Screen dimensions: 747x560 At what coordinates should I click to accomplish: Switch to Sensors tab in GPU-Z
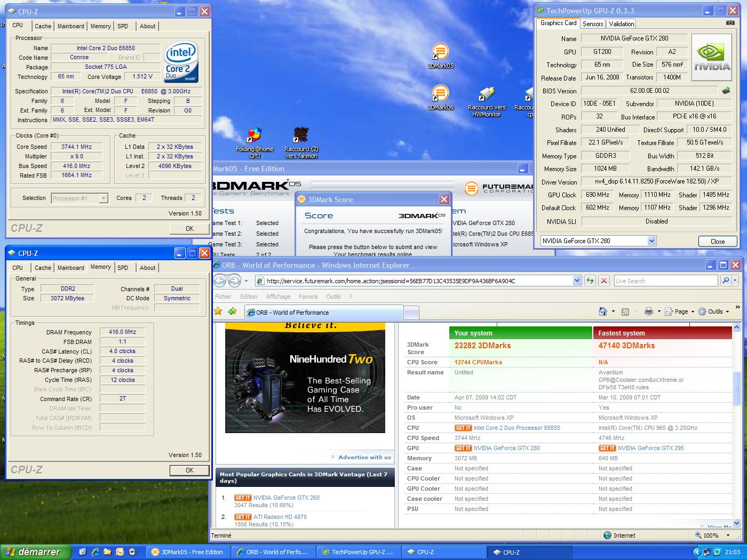coord(593,23)
